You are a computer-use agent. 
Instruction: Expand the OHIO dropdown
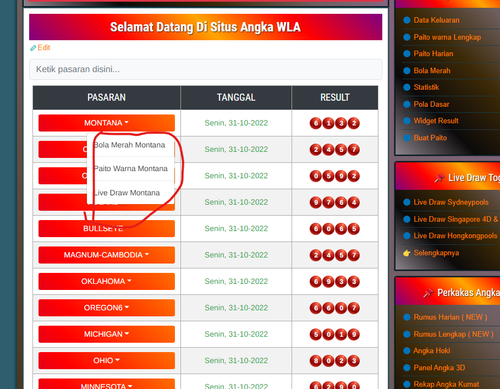click(106, 360)
